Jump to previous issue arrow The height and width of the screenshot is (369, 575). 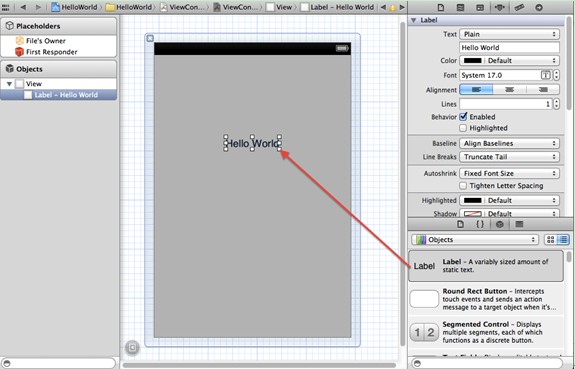[x=383, y=7]
